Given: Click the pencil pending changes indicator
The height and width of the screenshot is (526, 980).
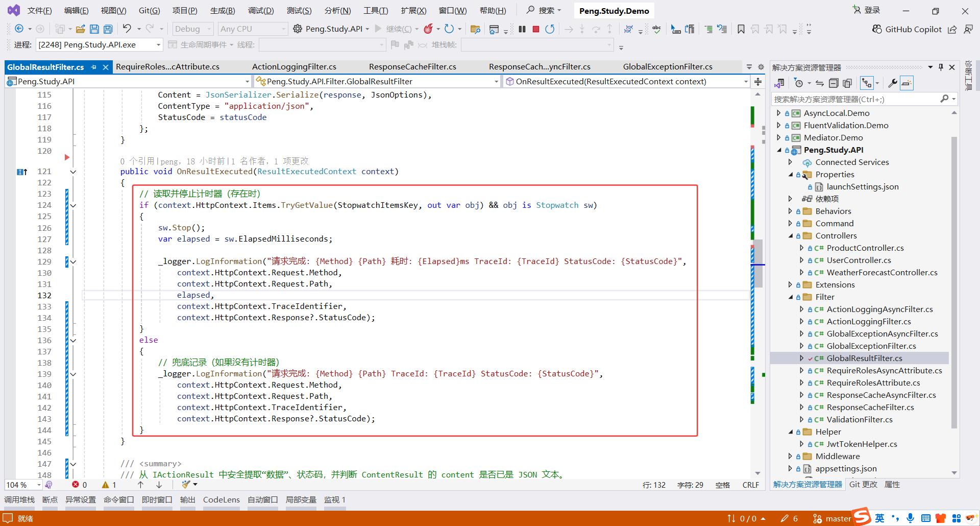Looking at the screenshot, I should click(x=789, y=518).
